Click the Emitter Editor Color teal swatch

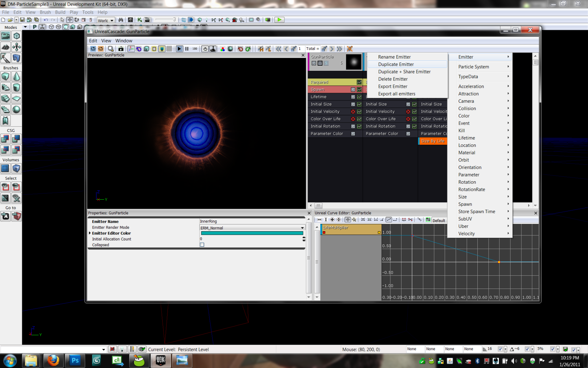point(252,233)
